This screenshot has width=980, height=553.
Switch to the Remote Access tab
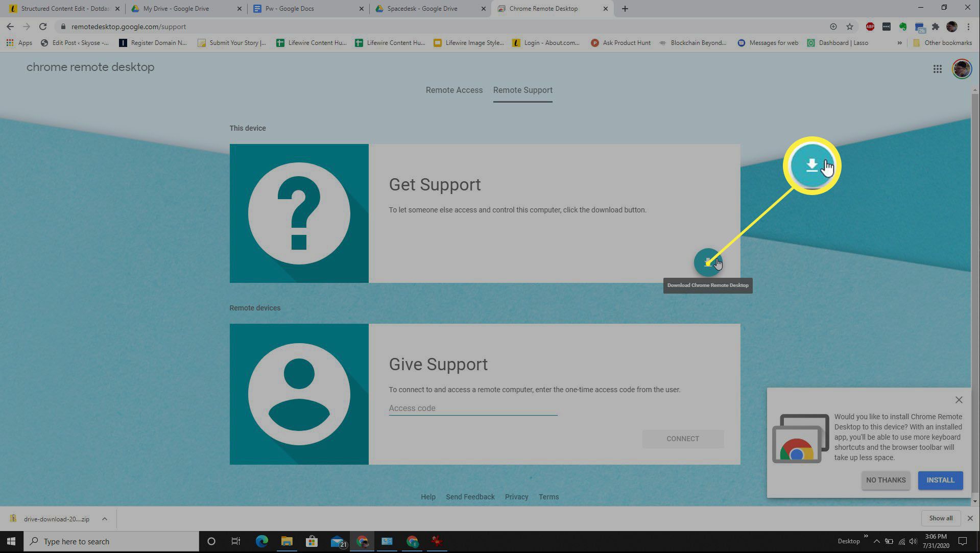coord(454,90)
